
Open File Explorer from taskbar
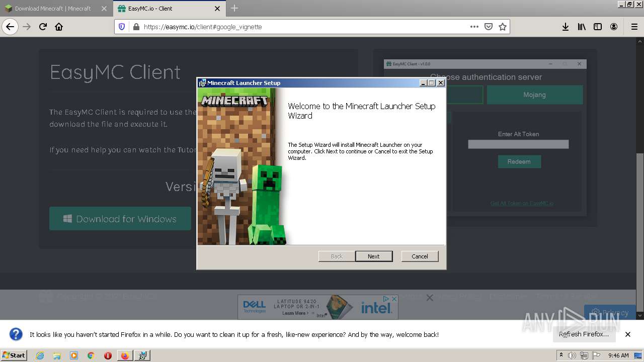point(57,355)
